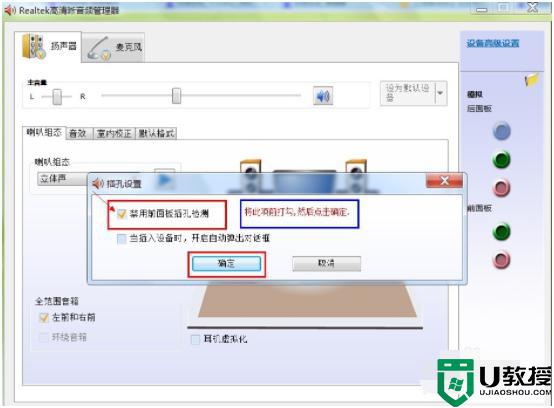The image size is (554, 408).
Task: Open 设备高级设置 link
Action: point(493,43)
